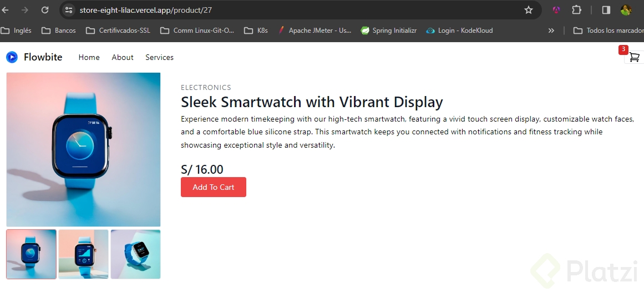Open the shopping cart icon
This screenshot has height=292, width=644.
[x=634, y=57]
